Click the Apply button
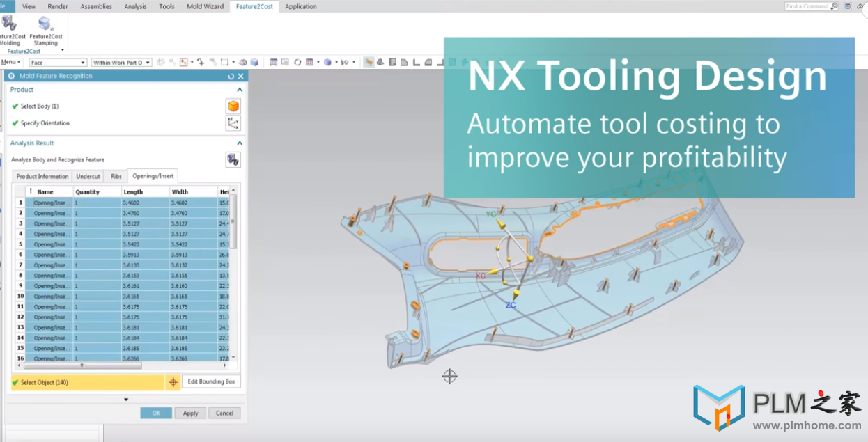This screenshot has height=442, width=868. (x=191, y=413)
